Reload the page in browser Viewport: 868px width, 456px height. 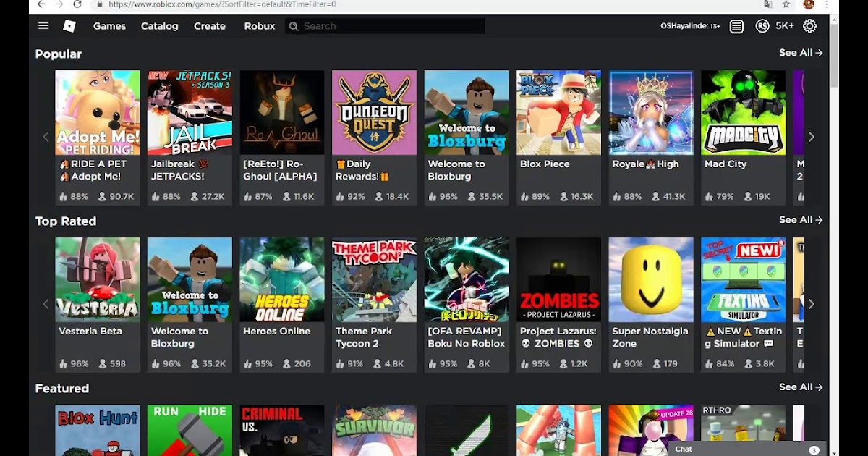pyautogui.click(x=77, y=4)
